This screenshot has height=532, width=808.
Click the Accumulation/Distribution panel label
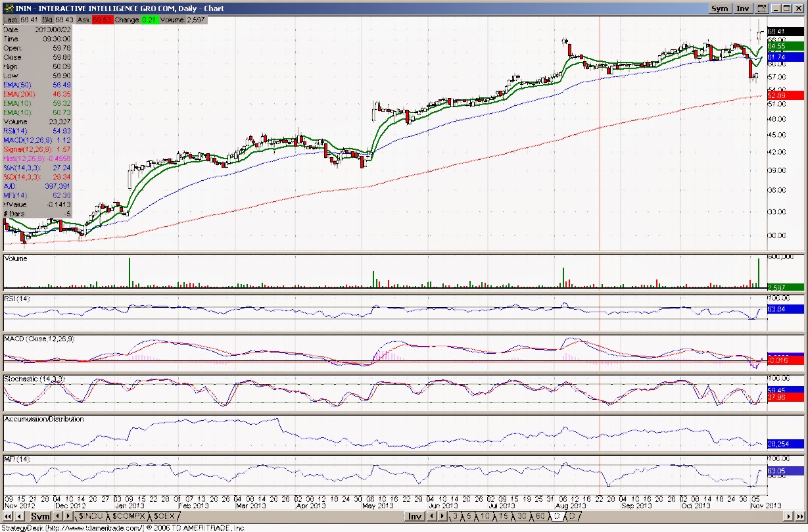44,418
